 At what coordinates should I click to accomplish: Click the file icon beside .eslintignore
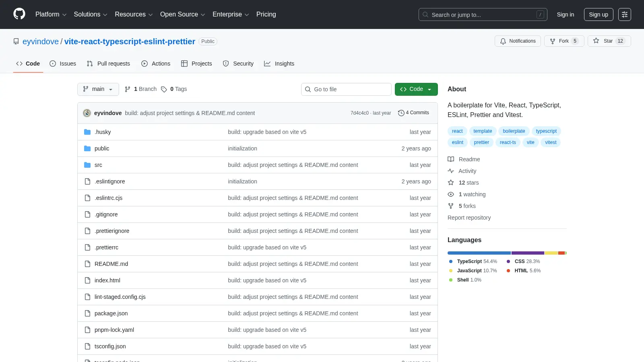click(87, 181)
